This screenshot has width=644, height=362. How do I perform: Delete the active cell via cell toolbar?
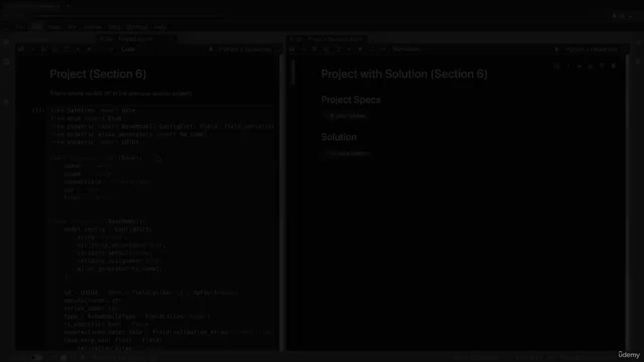[613, 66]
